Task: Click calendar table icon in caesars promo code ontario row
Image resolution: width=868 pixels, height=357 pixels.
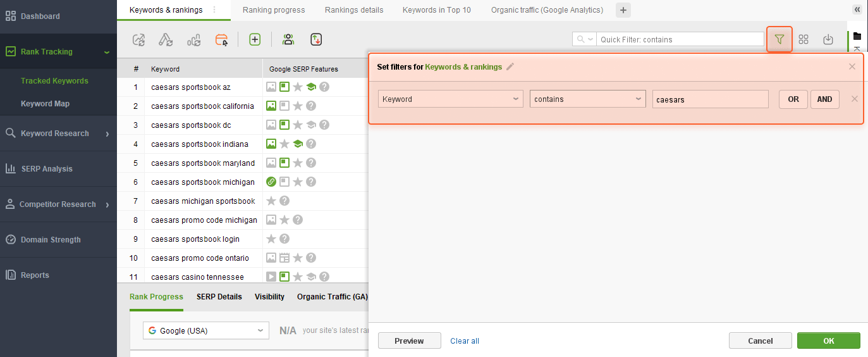Action: point(284,258)
